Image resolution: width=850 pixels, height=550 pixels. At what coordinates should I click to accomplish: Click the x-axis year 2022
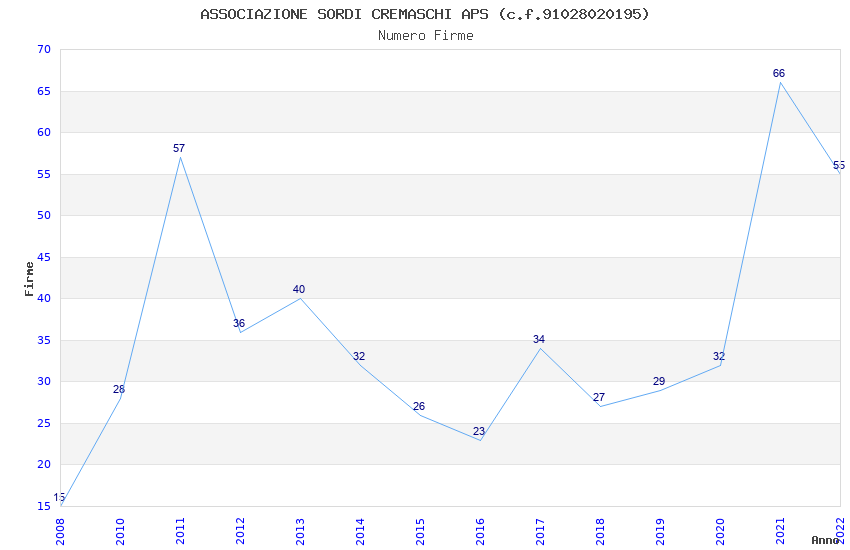click(x=840, y=531)
